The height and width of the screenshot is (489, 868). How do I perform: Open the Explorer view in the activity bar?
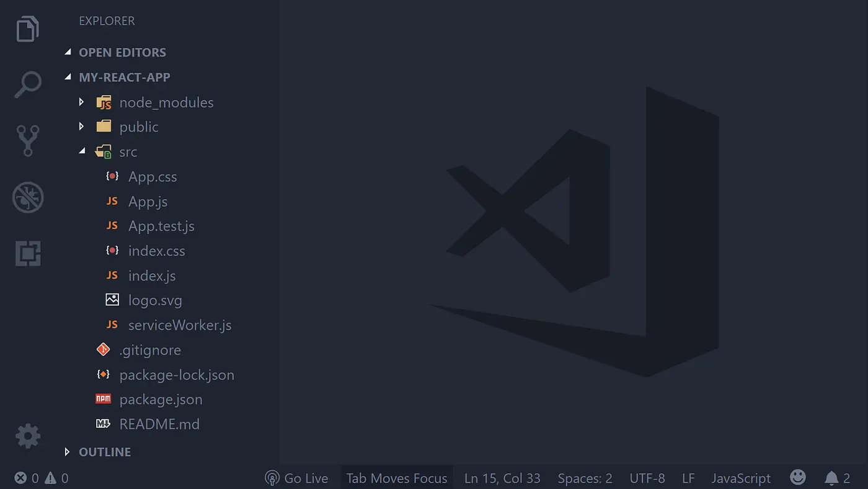tap(28, 29)
